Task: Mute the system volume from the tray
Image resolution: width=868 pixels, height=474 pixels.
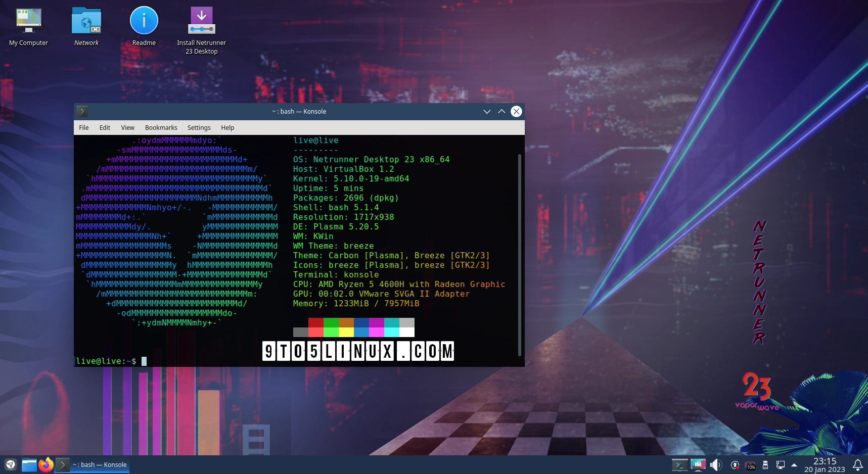Action: pyautogui.click(x=716, y=464)
